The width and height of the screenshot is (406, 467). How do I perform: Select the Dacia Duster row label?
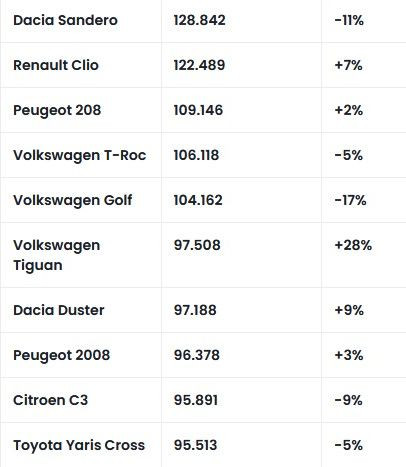pyautogui.click(x=59, y=310)
